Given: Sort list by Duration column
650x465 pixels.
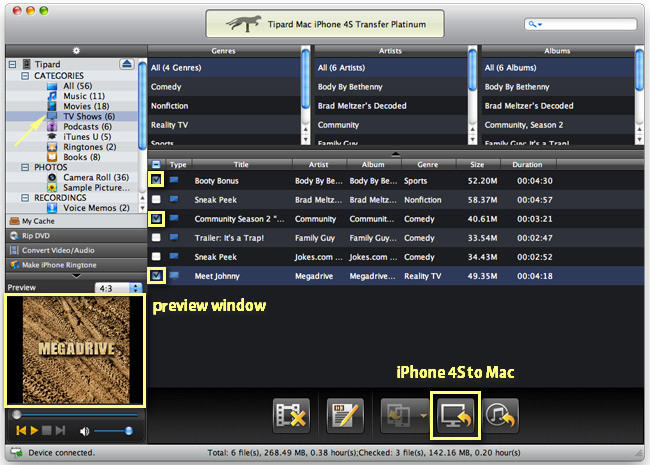Looking at the screenshot, I should click(527, 165).
